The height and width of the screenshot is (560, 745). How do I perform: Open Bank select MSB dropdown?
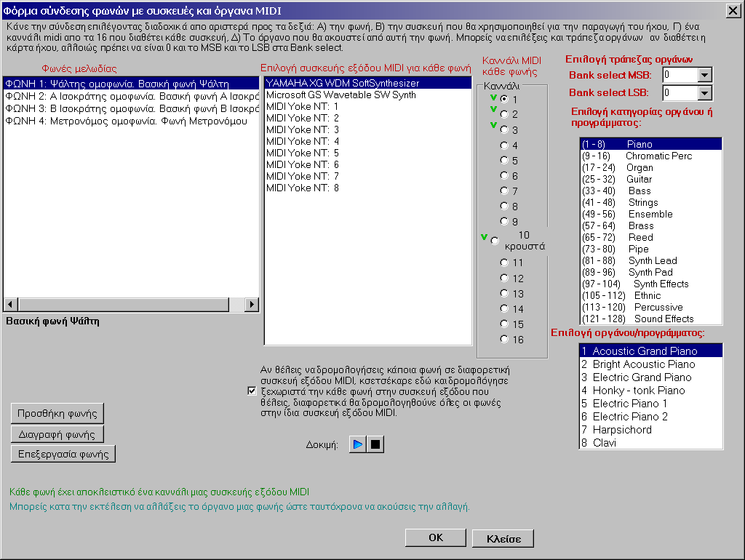[704, 75]
